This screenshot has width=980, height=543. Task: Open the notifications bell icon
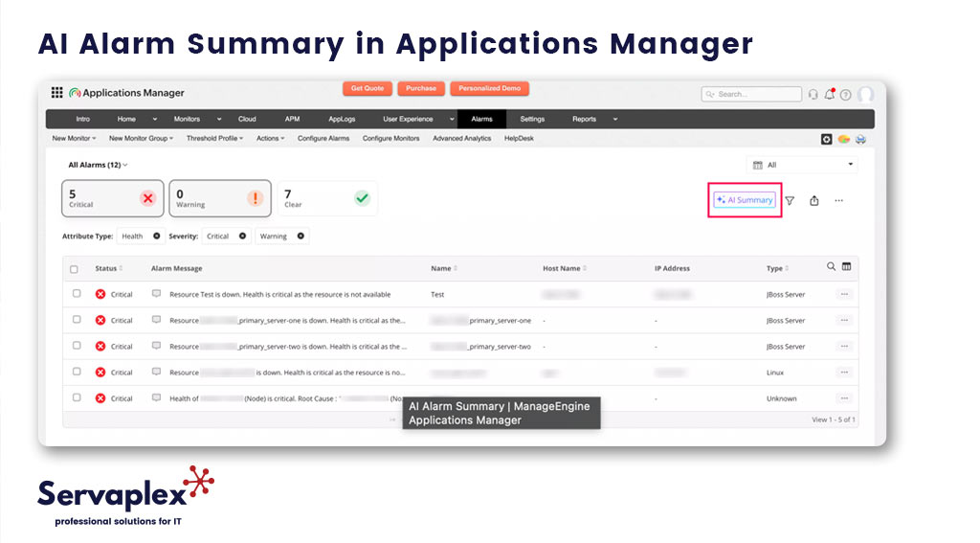[830, 95]
